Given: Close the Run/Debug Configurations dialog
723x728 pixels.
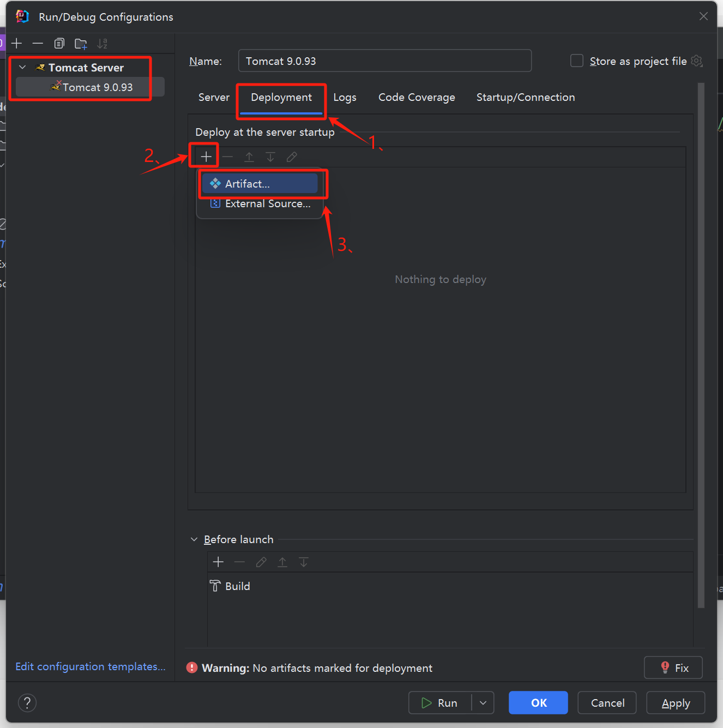Looking at the screenshot, I should (x=703, y=16).
